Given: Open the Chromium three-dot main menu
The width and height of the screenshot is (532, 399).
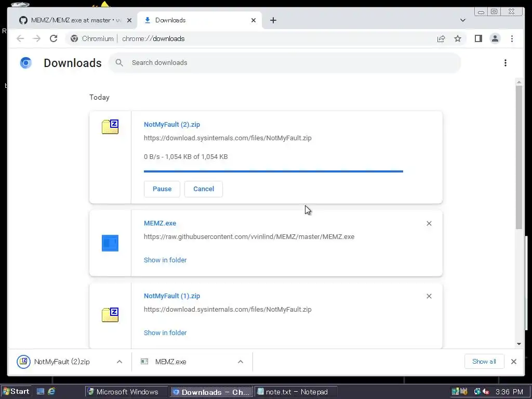Looking at the screenshot, I should (x=512, y=38).
